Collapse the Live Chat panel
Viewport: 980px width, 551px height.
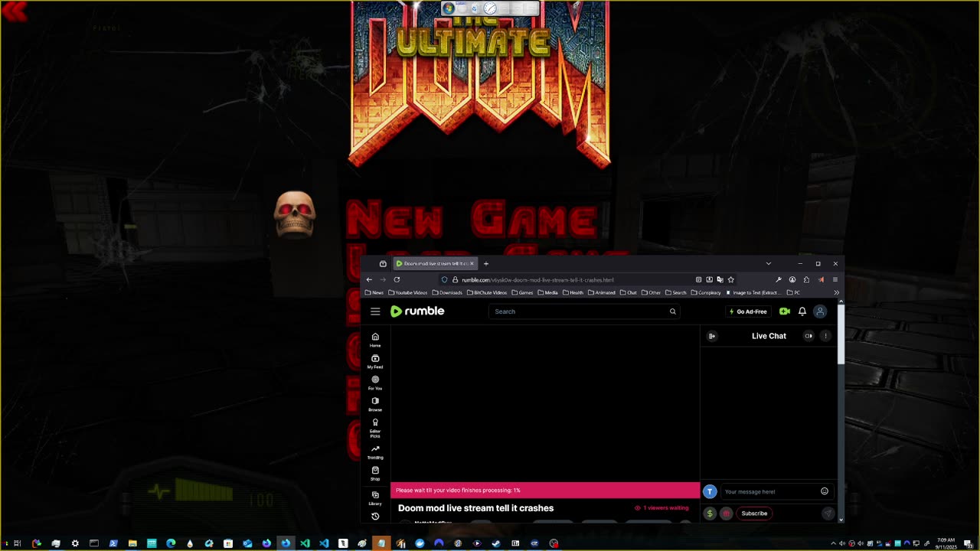[712, 336]
